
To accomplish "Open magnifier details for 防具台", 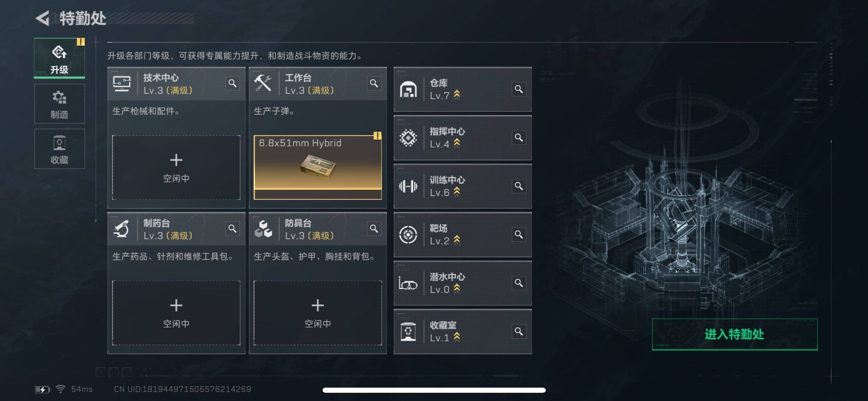I will tap(374, 229).
